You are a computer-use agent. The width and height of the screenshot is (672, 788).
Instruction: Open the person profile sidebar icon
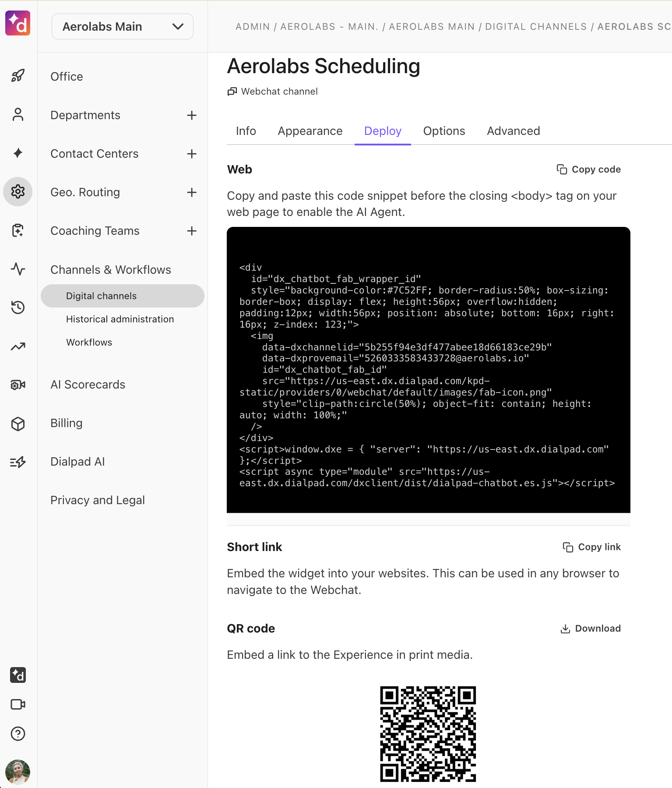click(x=18, y=114)
